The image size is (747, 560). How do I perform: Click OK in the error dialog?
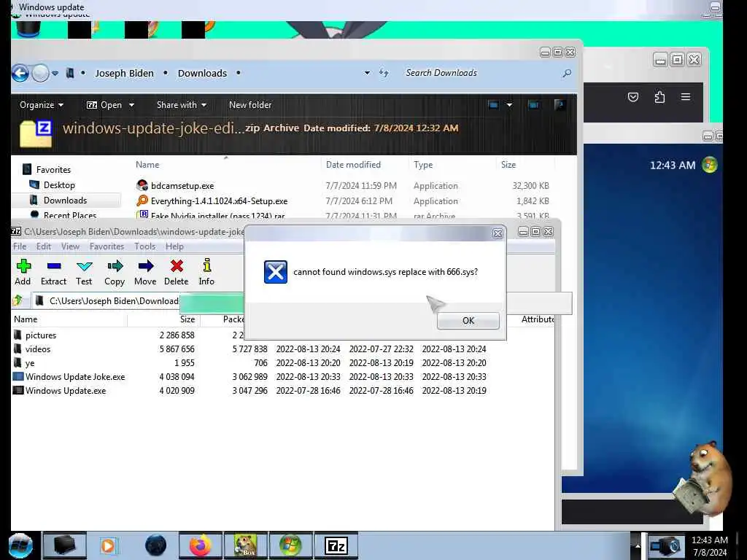pos(468,321)
